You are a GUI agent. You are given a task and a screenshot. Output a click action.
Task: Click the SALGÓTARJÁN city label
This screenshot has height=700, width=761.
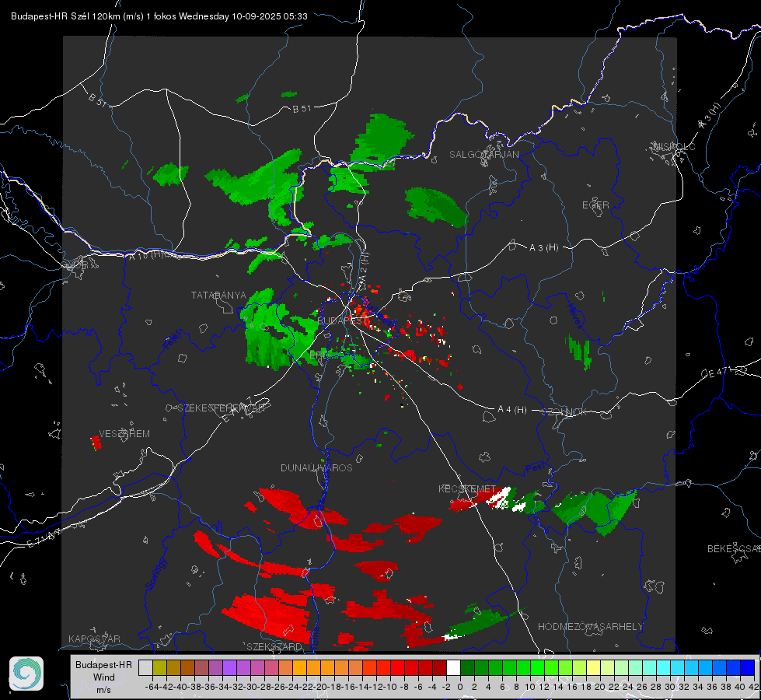[483, 155]
